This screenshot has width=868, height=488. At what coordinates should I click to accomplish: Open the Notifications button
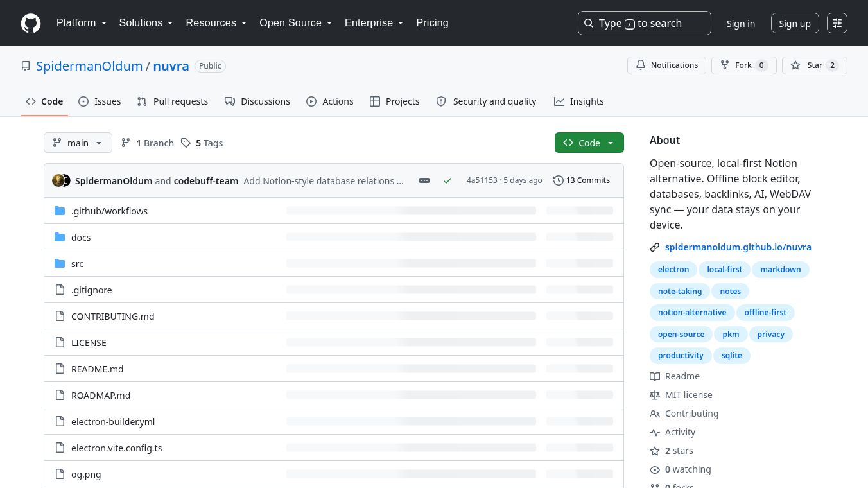(x=667, y=65)
